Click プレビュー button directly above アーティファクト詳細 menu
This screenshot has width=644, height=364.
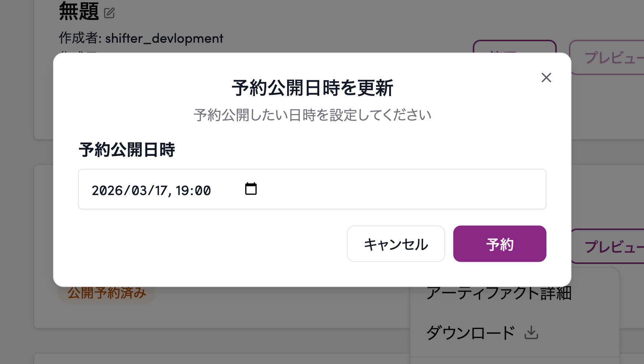611,247
